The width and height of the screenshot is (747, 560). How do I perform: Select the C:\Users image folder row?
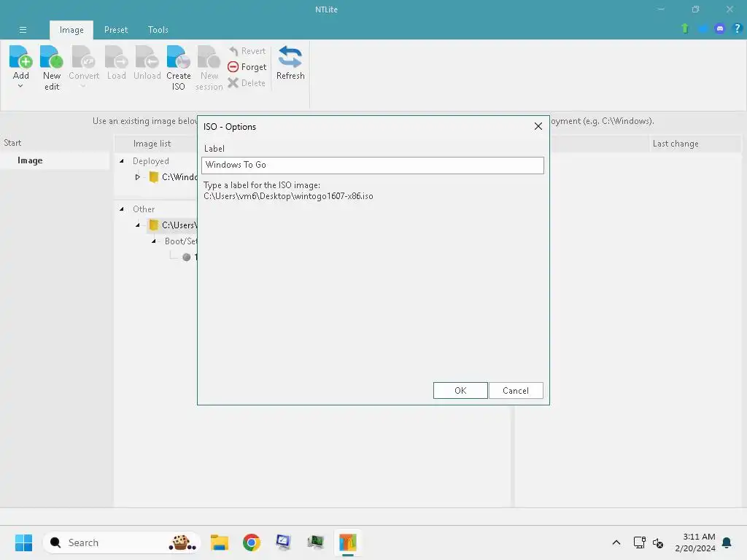click(x=172, y=225)
